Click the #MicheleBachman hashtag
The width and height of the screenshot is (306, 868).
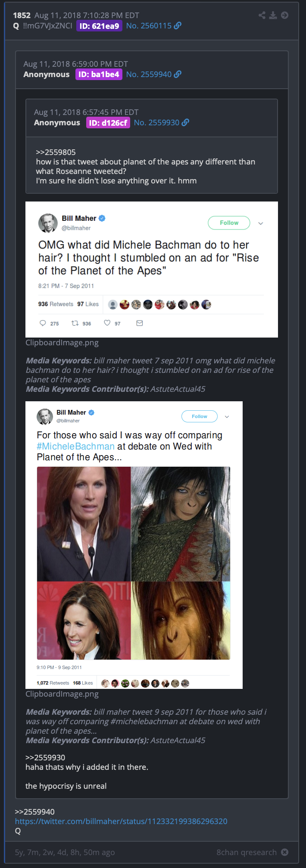pyautogui.click(x=76, y=446)
